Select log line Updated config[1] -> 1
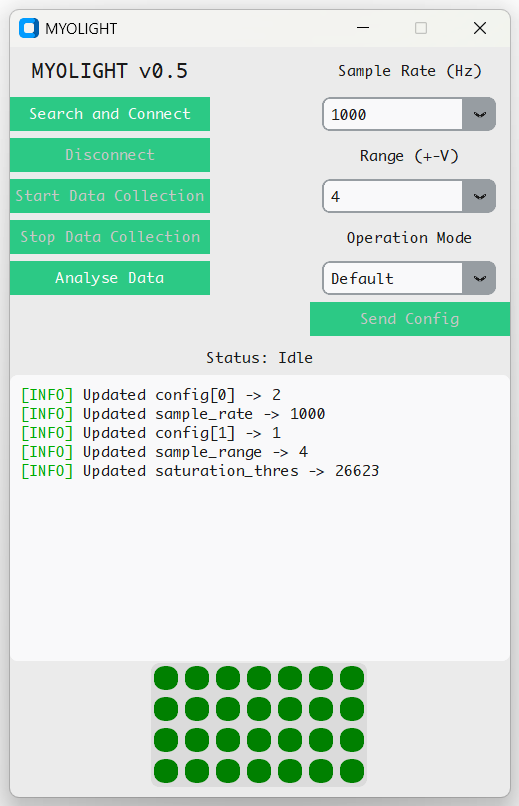The image size is (519, 806). tap(151, 433)
